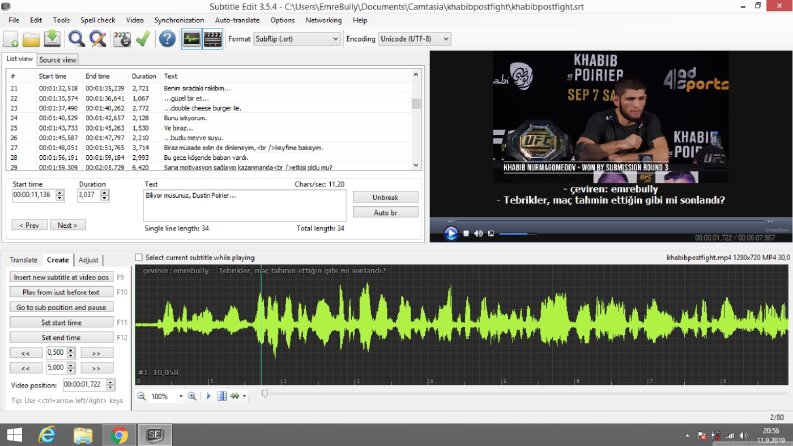Open the Windows Start menu

point(14,435)
